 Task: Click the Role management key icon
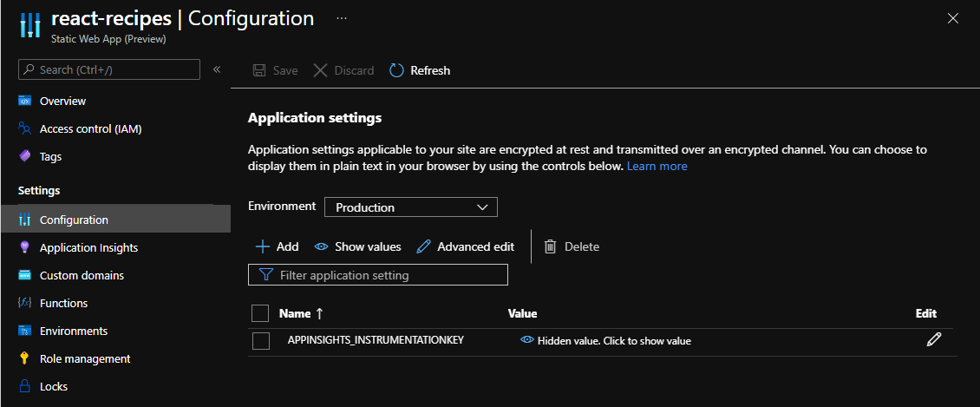(24, 359)
